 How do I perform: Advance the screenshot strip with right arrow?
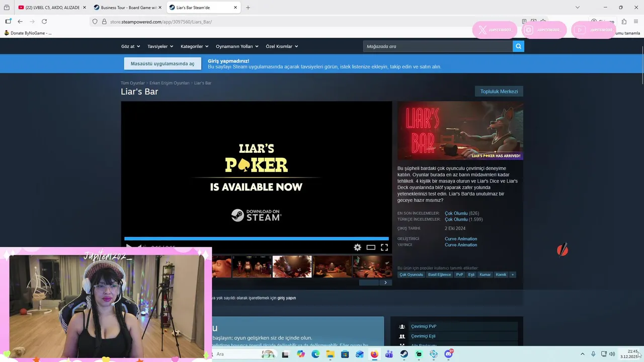pos(385,283)
